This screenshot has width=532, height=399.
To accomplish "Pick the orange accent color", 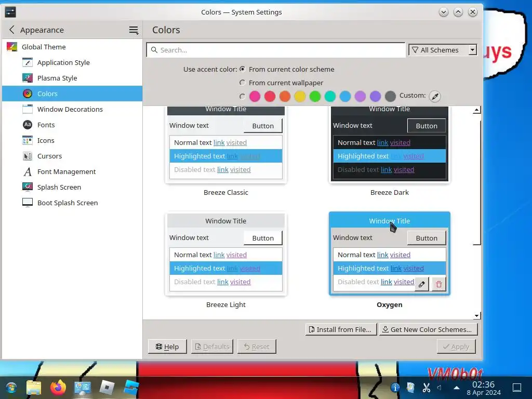I will (285, 96).
